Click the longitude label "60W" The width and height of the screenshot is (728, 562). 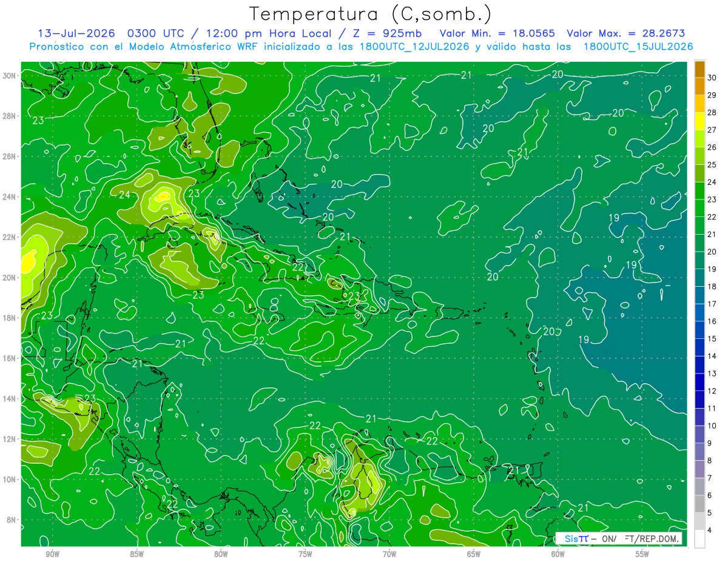click(x=558, y=554)
